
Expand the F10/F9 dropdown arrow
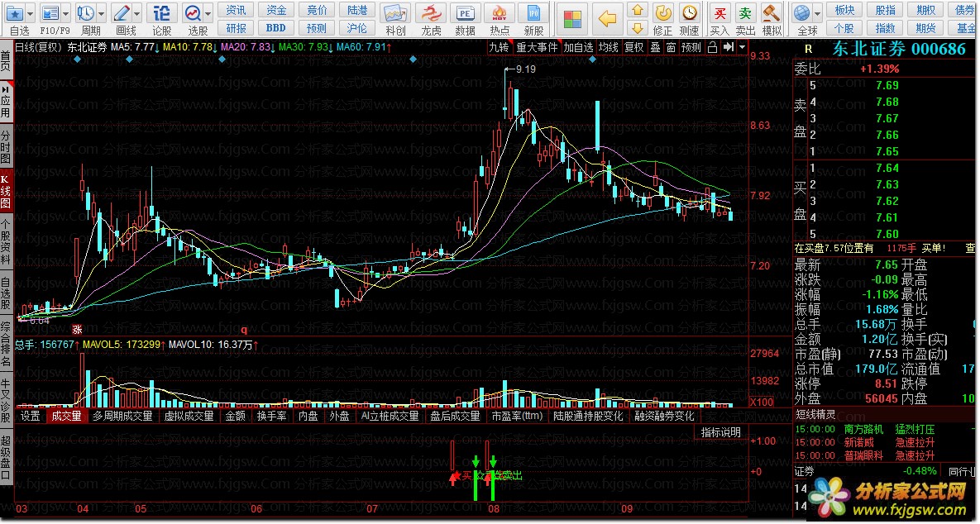pyautogui.click(x=65, y=13)
